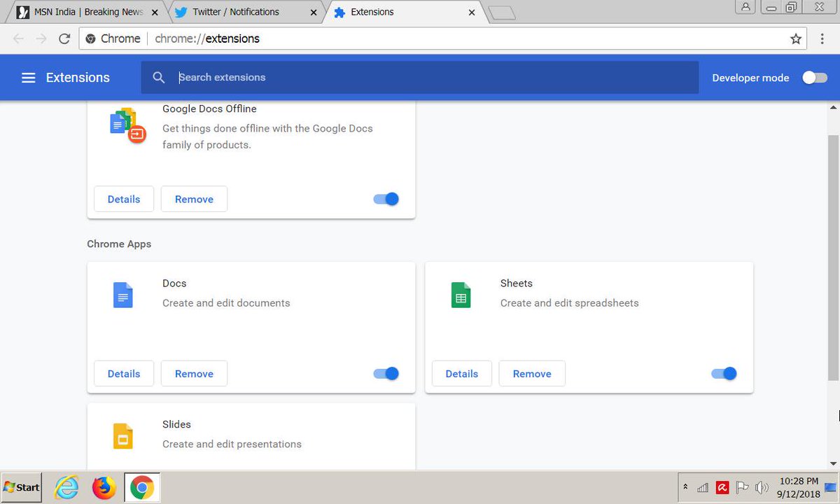Close the Twitter Notifications tab
The height and width of the screenshot is (504, 840).
coord(314,12)
